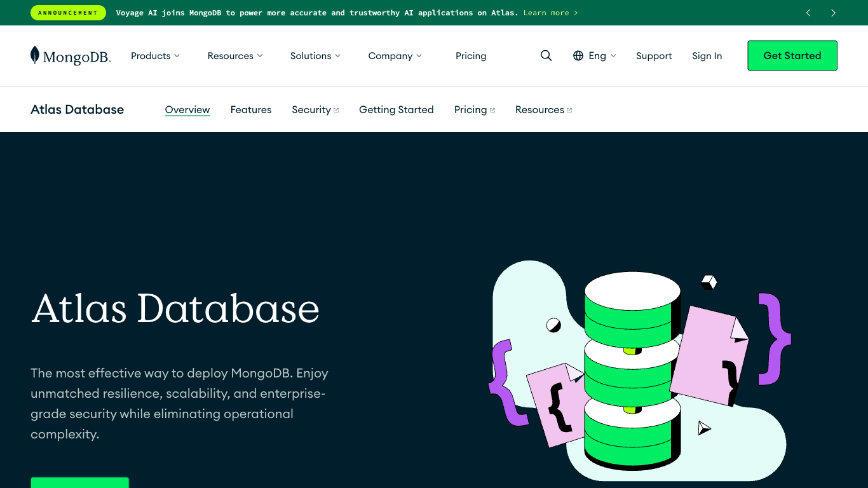The height and width of the screenshot is (488, 868).
Task: Click the Atlas Database subnav title
Action: click(78, 110)
